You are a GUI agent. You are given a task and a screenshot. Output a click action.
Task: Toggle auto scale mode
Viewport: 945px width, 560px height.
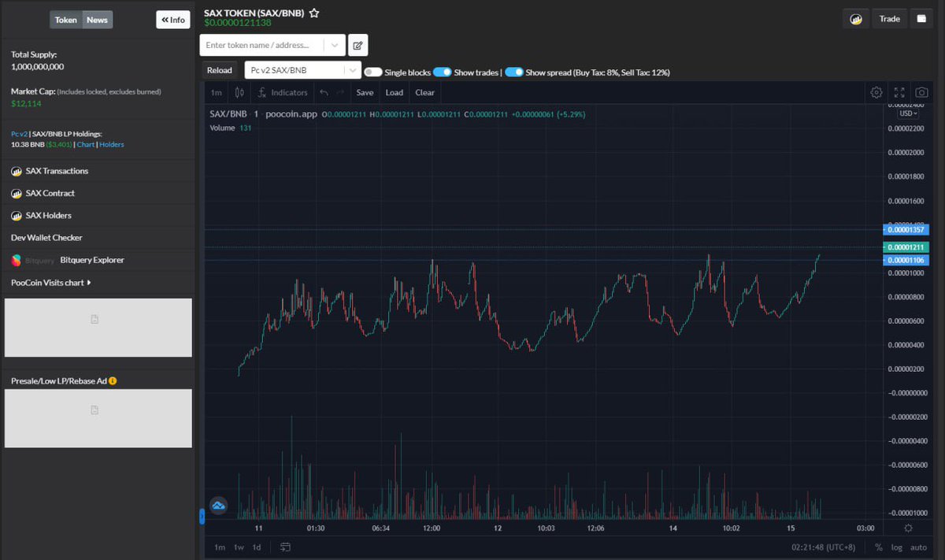[x=918, y=547]
